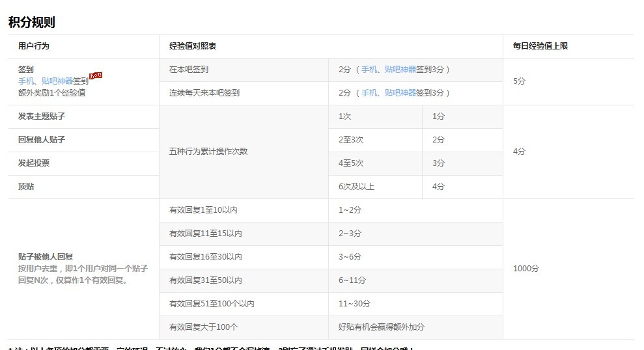The image size is (644, 350).
Task: Click the 3~6分 value cell
Action: click(x=415, y=257)
